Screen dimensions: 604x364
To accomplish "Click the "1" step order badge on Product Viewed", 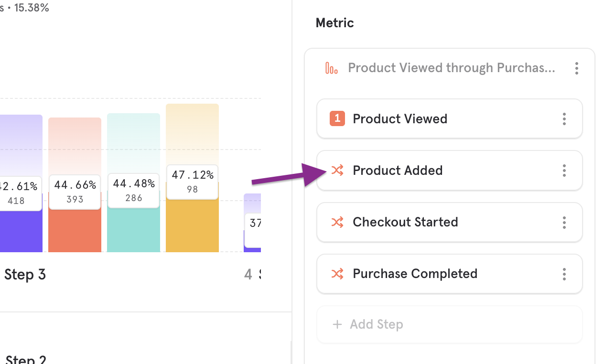I will point(337,118).
